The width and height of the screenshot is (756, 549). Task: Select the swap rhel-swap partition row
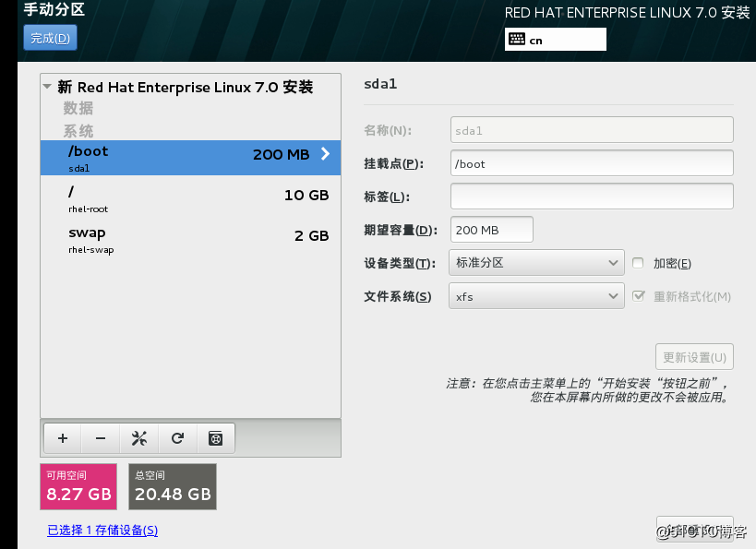[190, 240]
